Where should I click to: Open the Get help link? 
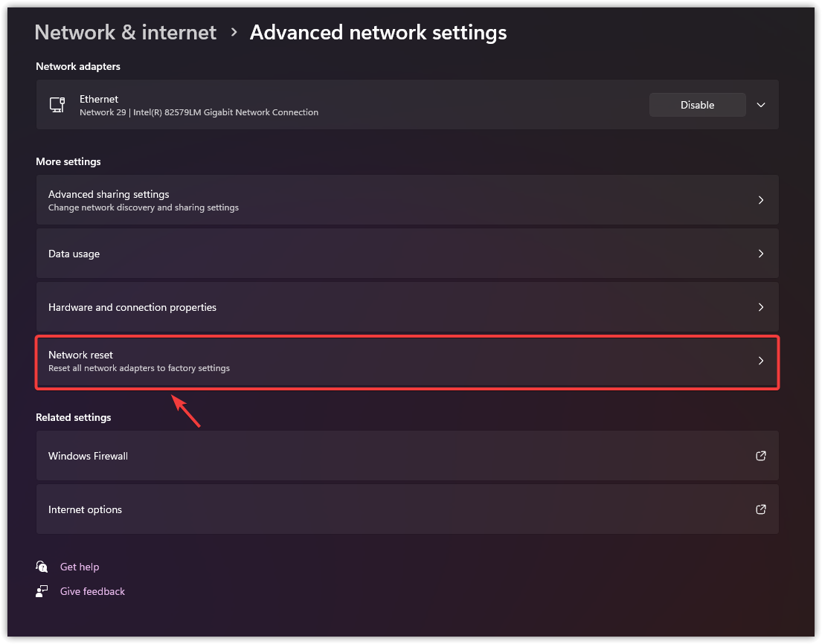coord(80,567)
